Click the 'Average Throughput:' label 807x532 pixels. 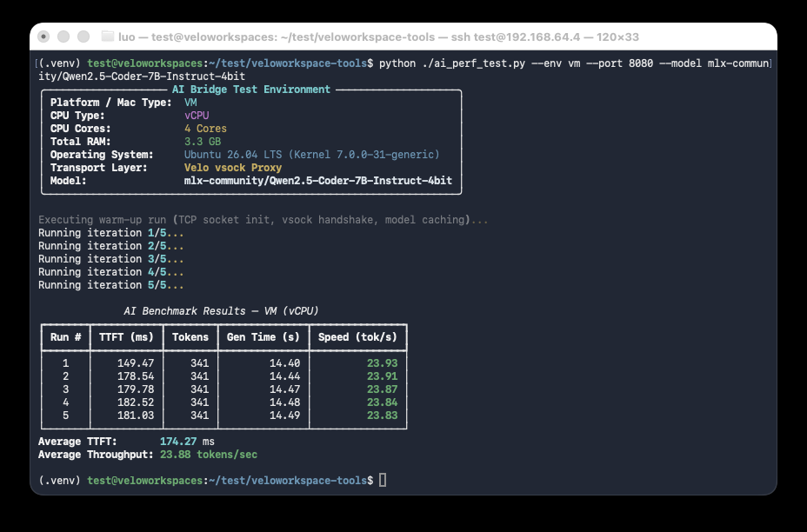pyautogui.click(x=96, y=455)
